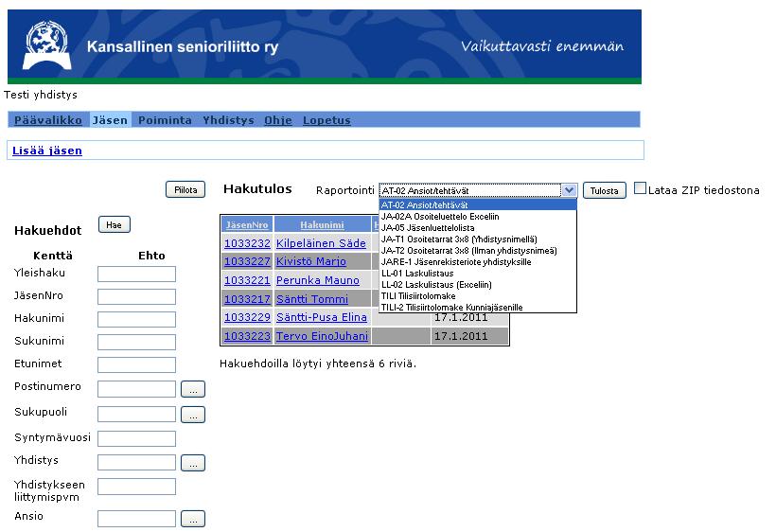This screenshot has width=776, height=532.
Task: Open member number 1033223
Action: (x=247, y=336)
